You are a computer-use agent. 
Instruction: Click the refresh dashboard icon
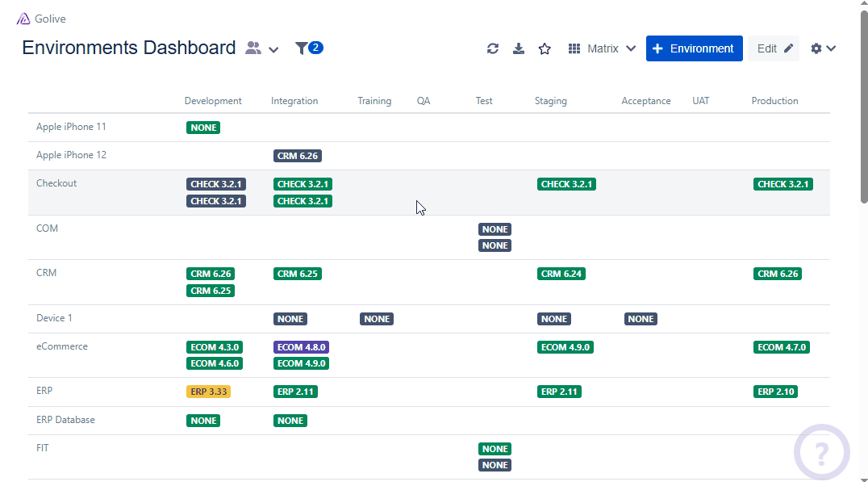(493, 48)
